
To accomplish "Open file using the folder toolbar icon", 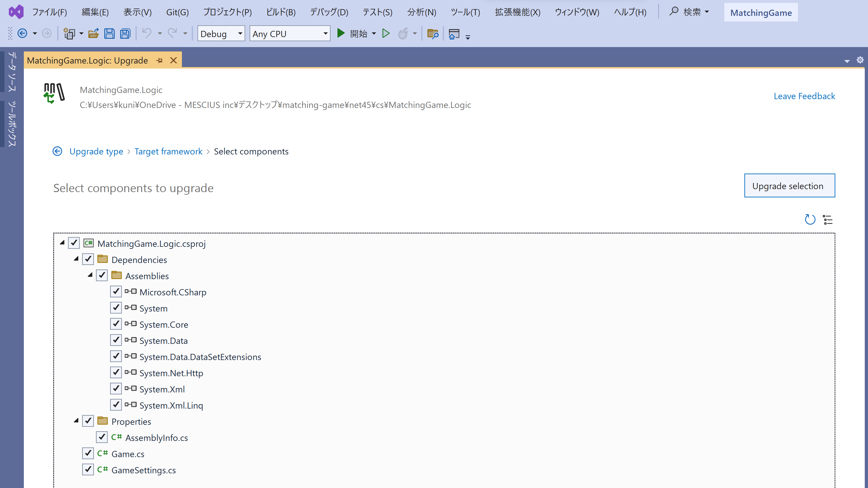I will (93, 34).
